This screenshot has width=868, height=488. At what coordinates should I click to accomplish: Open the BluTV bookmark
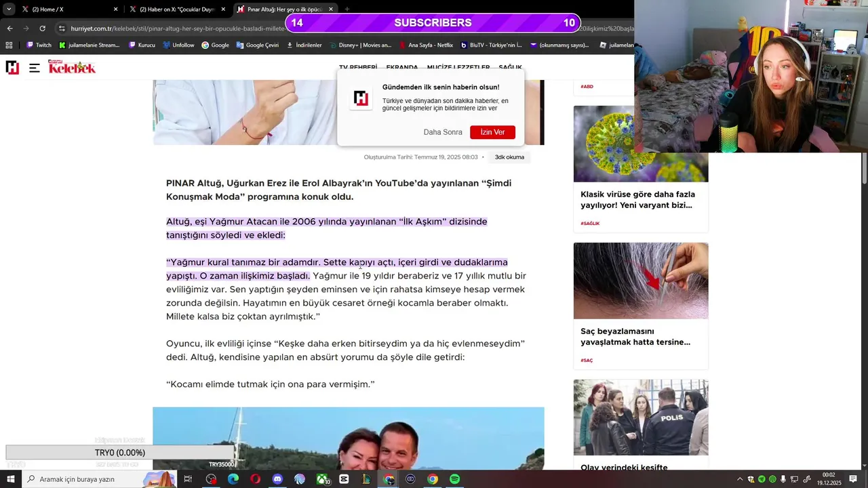[x=491, y=45]
